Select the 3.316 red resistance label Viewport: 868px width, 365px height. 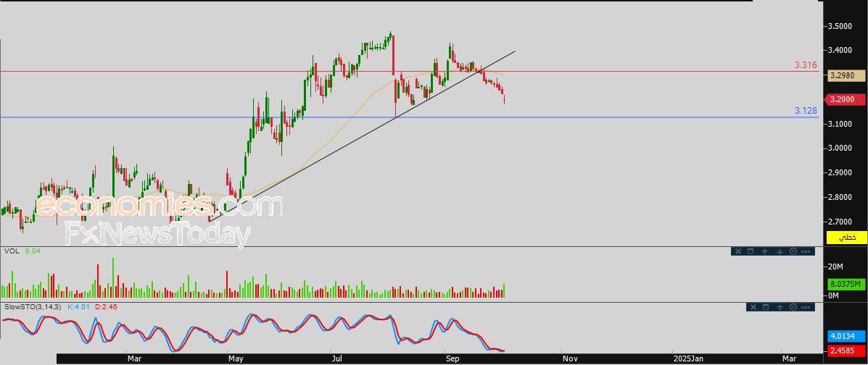(x=806, y=65)
